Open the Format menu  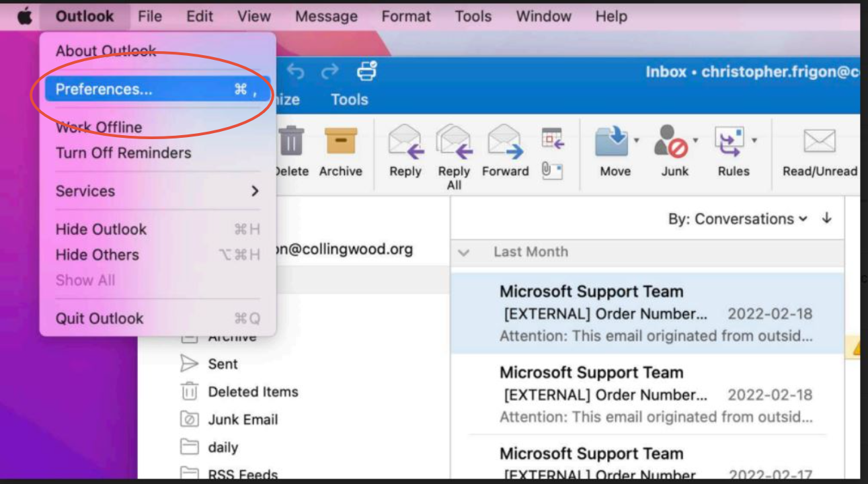406,16
